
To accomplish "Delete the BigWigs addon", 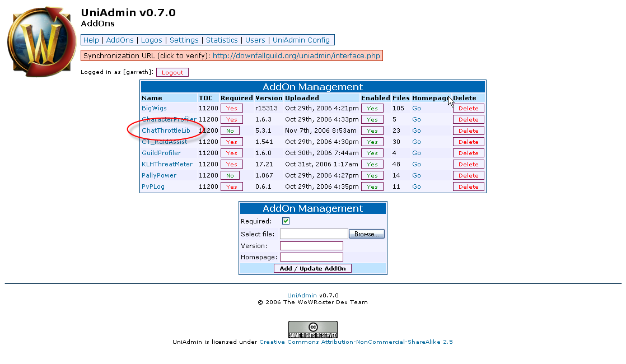I will (x=468, y=108).
